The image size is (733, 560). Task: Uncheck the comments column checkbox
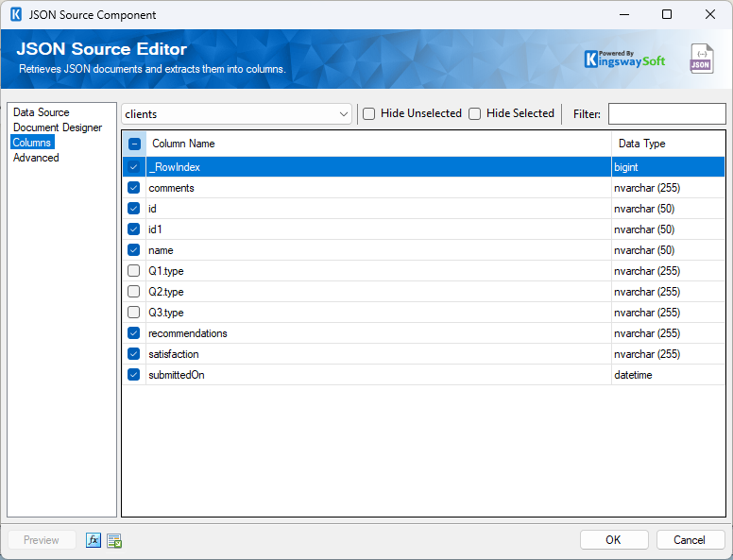pos(134,187)
